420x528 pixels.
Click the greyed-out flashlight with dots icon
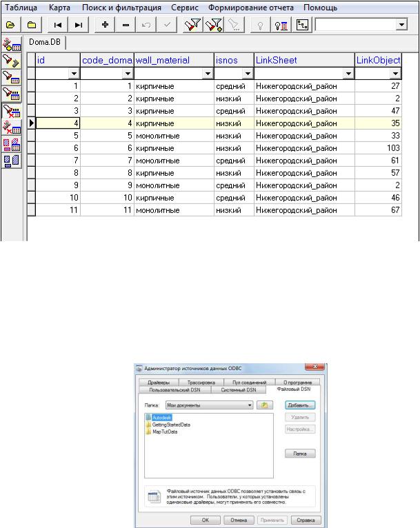(234, 25)
